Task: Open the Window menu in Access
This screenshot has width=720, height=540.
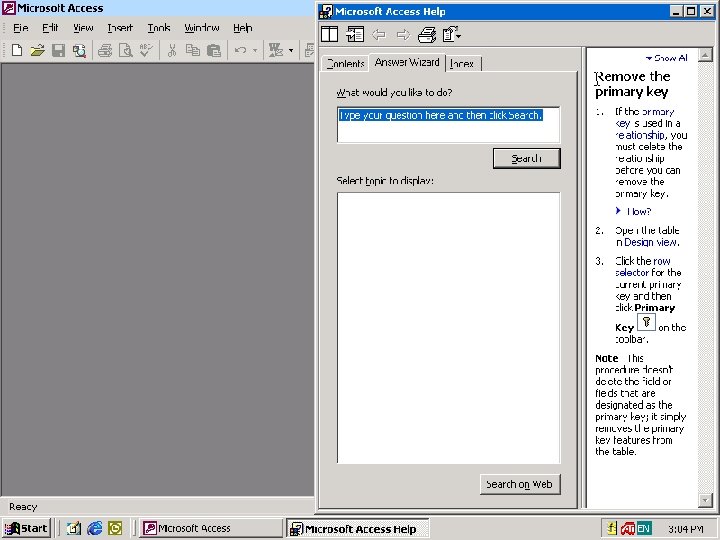Action: point(202,28)
